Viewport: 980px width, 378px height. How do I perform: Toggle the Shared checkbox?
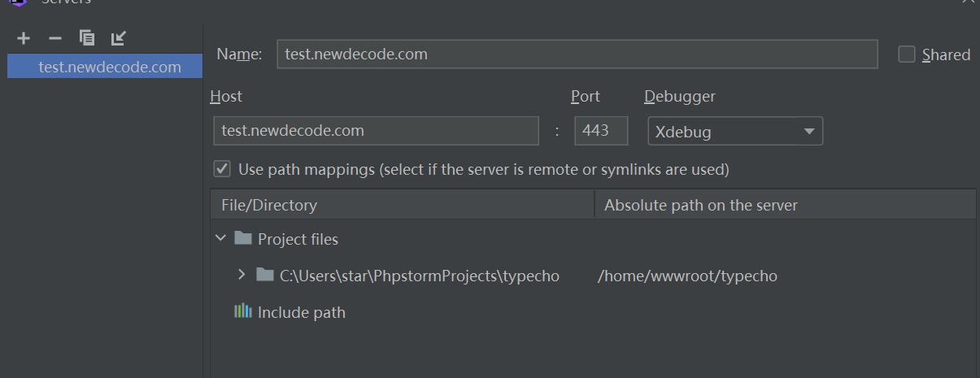(x=907, y=54)
